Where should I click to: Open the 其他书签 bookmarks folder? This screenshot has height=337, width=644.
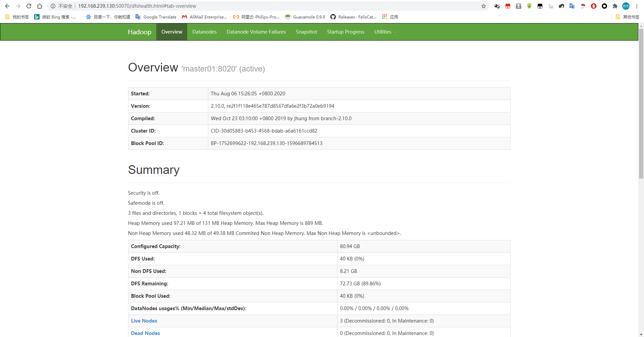627,17
